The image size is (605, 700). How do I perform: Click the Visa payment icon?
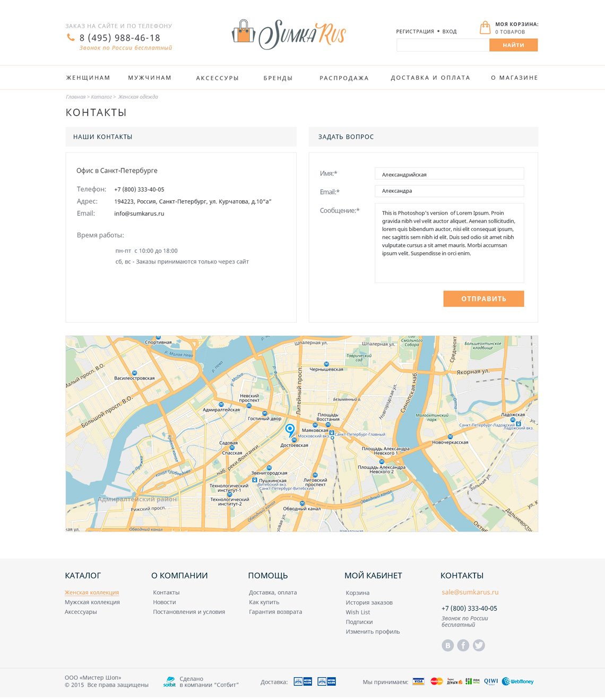[x=418, y=681]
